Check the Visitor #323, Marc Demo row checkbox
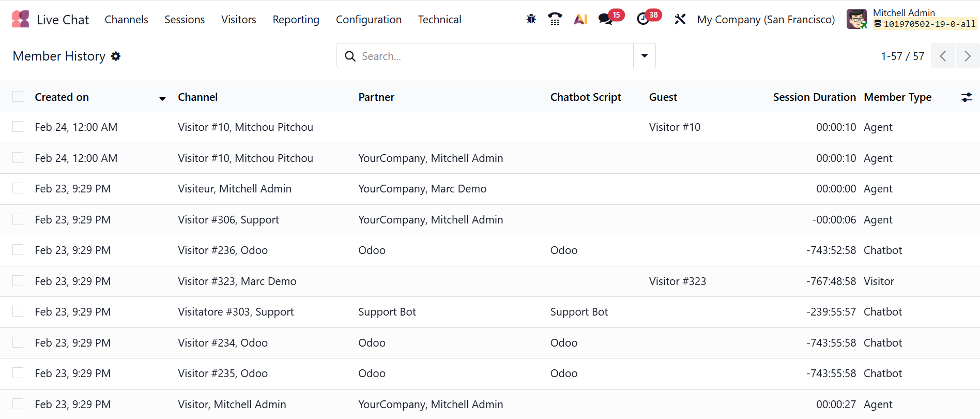 [x=18, y=281]
